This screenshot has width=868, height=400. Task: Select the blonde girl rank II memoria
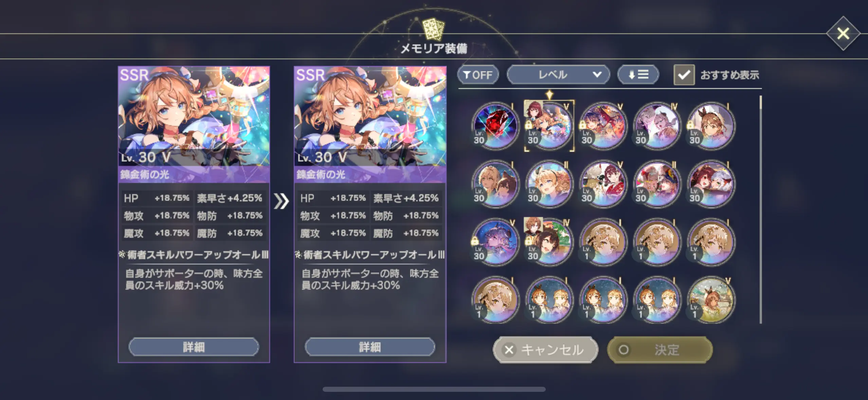click(549, 184)
